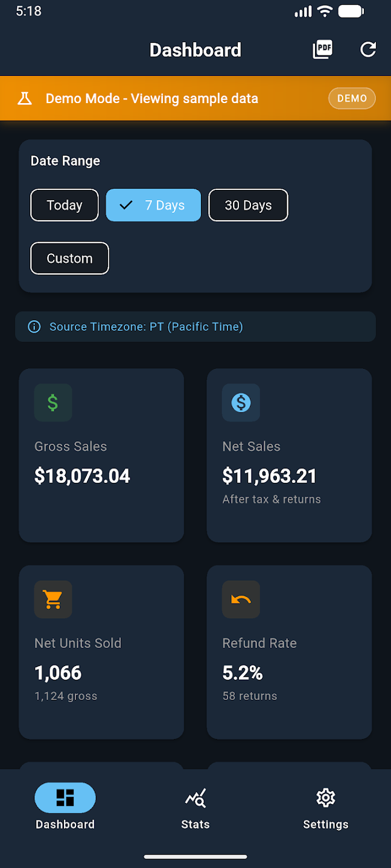391x868 pixels.
Task: Select the Today date range
Action: (x=64, y=205)
